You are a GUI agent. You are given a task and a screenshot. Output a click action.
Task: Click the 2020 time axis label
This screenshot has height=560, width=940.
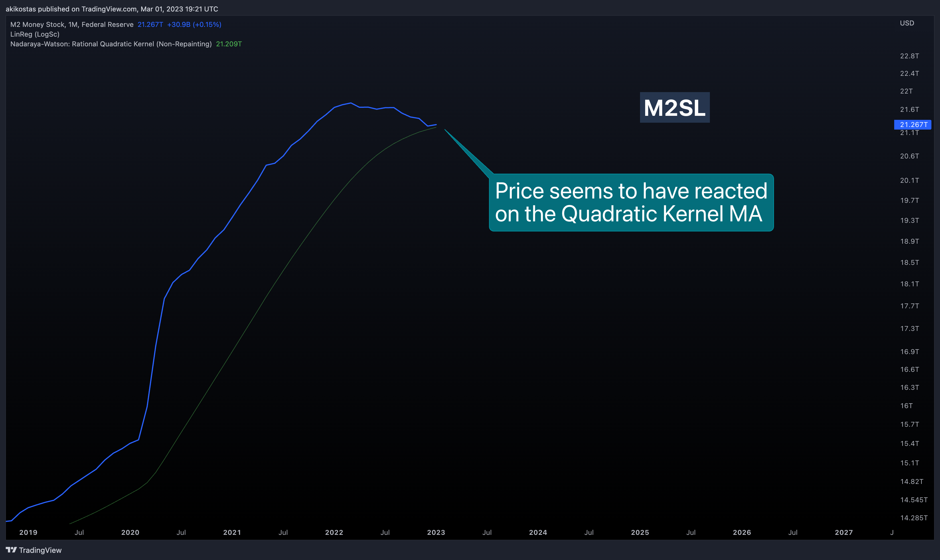[x=130, y=533]
